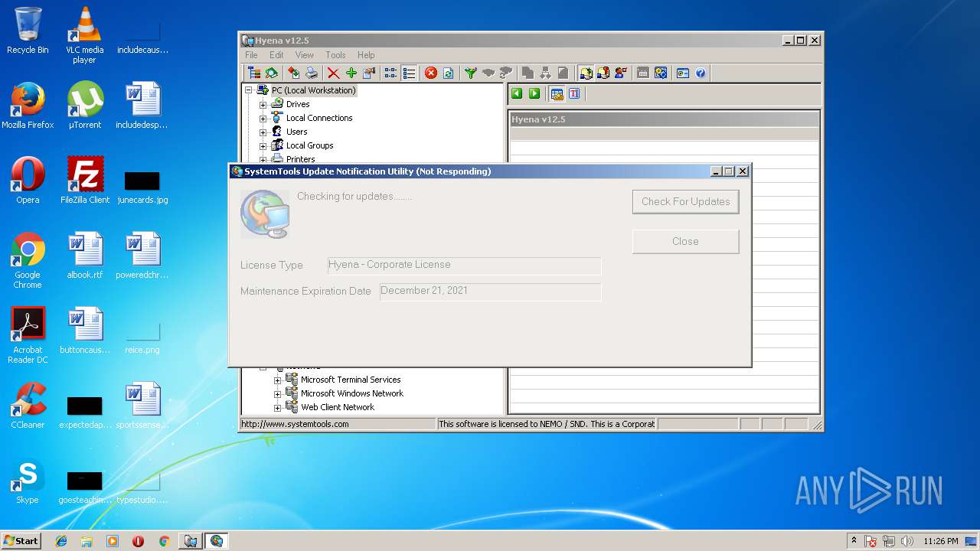Image resolution: width=980 pixels, height=551 pixels.
Task: Switch to small icons view in toolbar
Action: point(390,73)
